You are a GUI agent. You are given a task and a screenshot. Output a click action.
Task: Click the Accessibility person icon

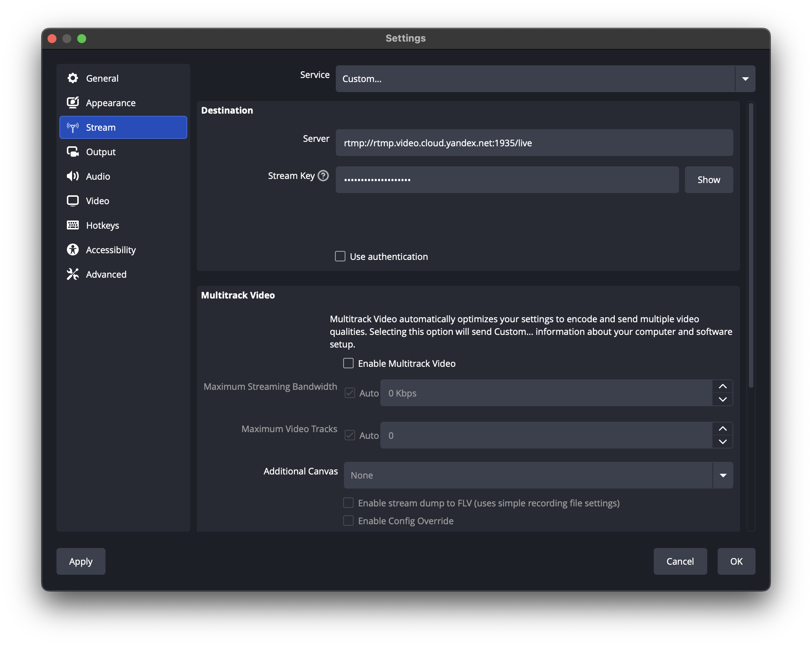point(73,249)
